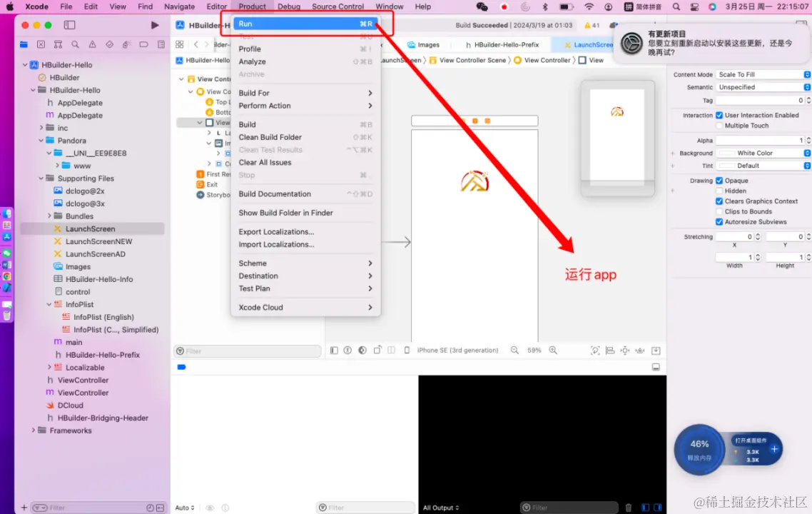
Task: Click the Run play button in toolbar
Action: 155,25
